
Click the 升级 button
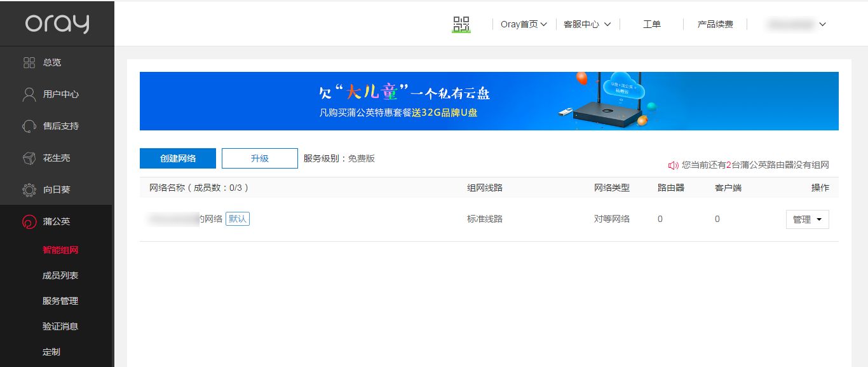pos(260,158)
